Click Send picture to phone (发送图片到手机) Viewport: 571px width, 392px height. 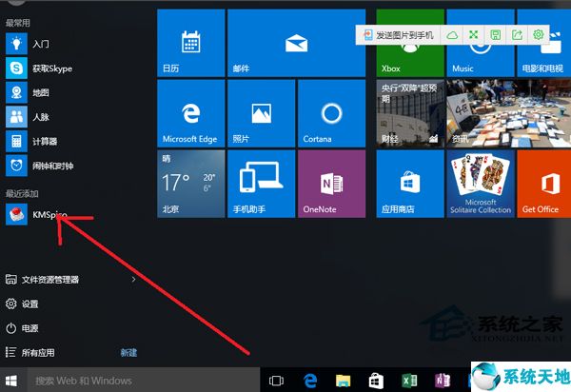pyautogui.click(x=399, y=35)
